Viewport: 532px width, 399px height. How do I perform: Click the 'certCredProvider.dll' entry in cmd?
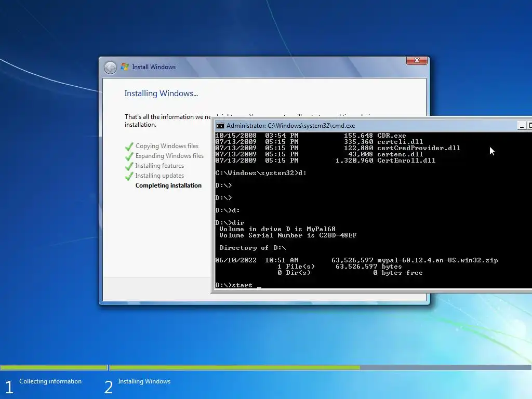point(419,148)
